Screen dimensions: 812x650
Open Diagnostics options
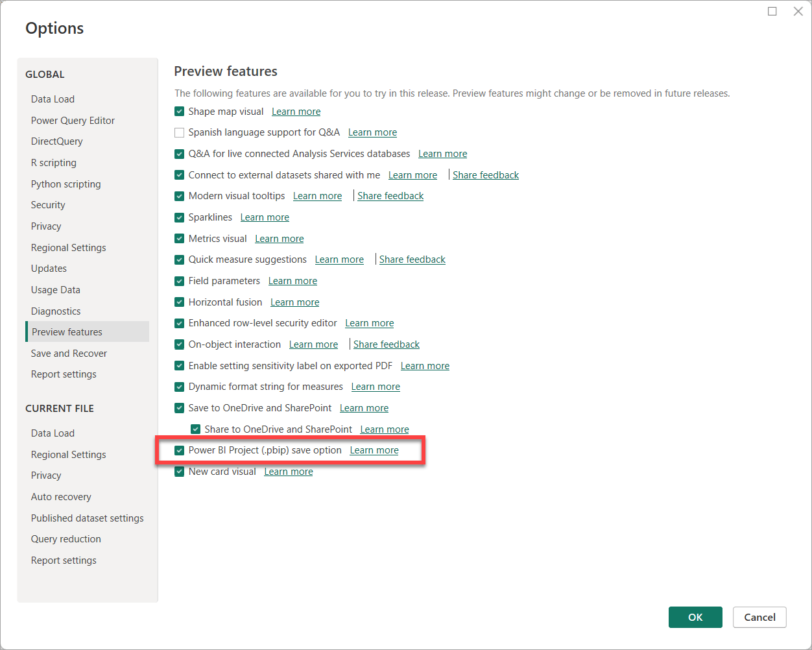(x=56, y=311)
